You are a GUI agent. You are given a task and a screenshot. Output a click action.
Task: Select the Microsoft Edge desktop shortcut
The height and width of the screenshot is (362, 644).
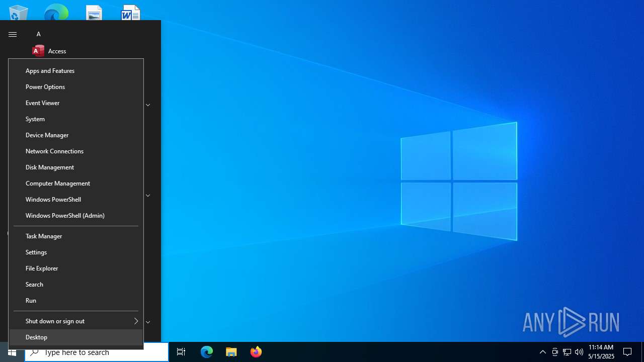(x=56, y=13)
